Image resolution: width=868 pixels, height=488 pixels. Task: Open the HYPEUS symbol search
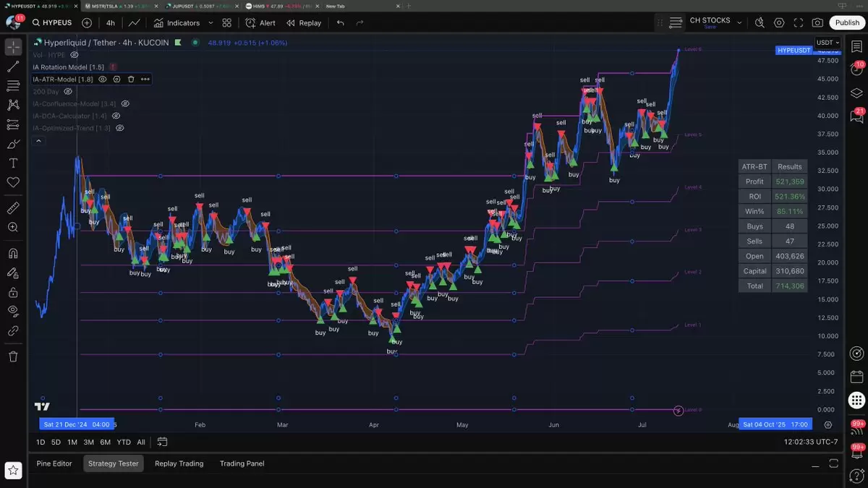tap(52, 22)
